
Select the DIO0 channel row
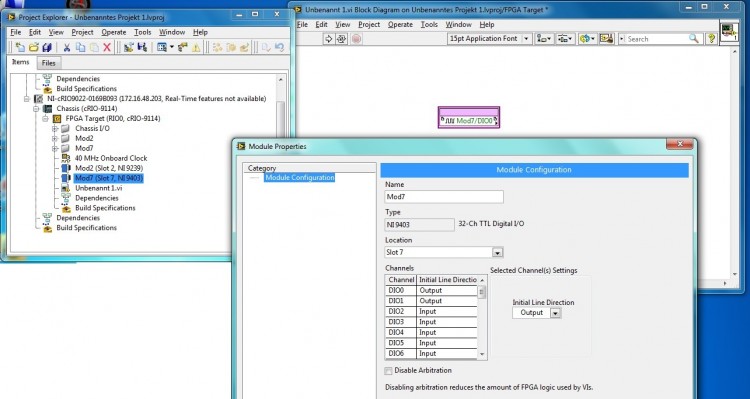pos(431,290)
